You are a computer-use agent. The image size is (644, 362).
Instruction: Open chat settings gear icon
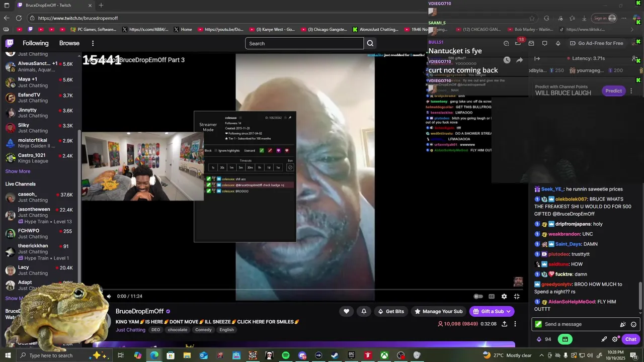click(615, 339)
